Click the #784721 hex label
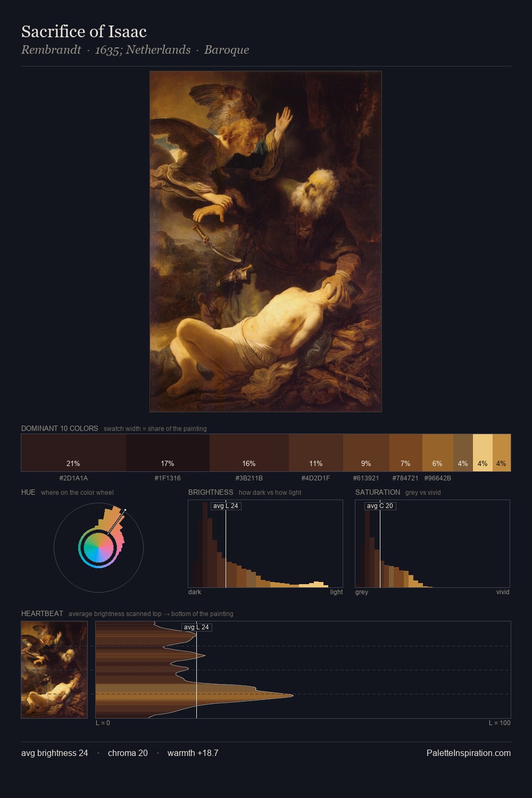This screenshot has height=798, width=532. (405, 478)
